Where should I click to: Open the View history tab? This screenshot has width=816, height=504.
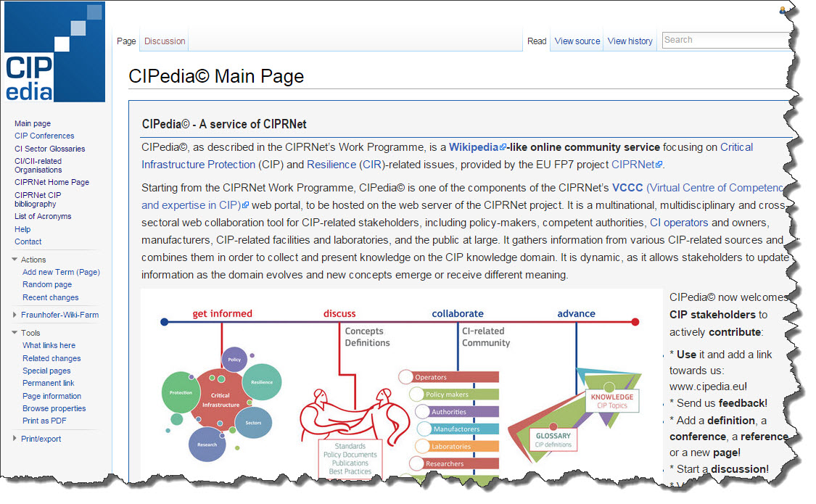(629, 41)
